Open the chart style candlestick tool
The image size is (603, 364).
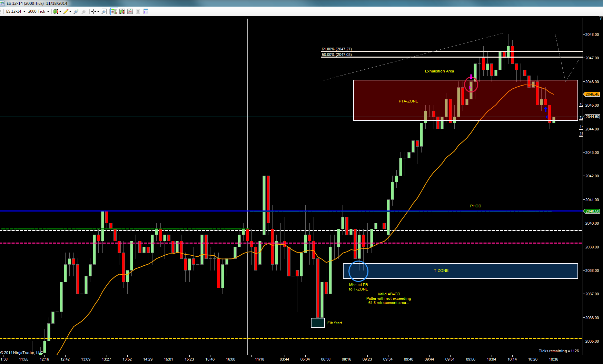[56, 11]
